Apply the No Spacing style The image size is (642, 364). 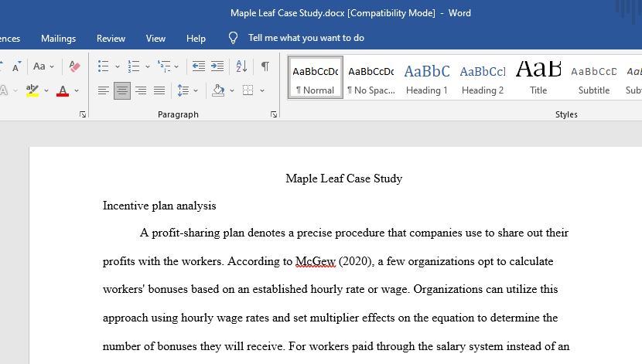371,78
